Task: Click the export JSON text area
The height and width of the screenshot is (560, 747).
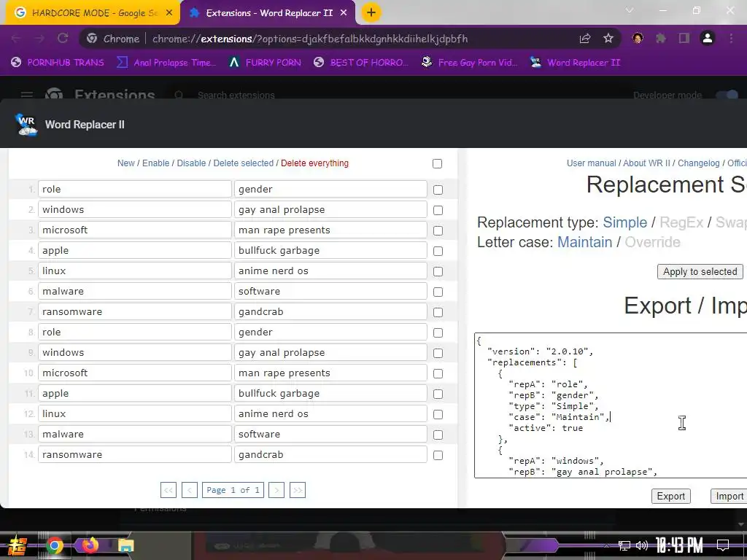Action: click(x=611, y=405)
